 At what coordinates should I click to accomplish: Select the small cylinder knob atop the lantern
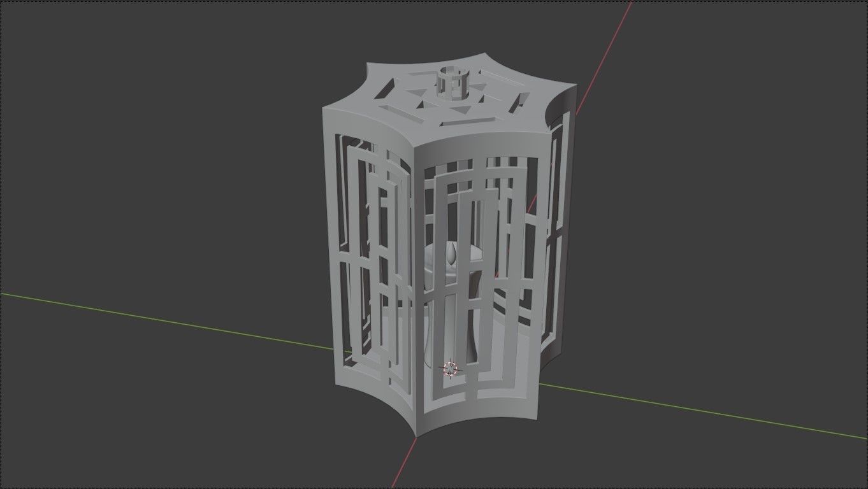click(454, 85)
